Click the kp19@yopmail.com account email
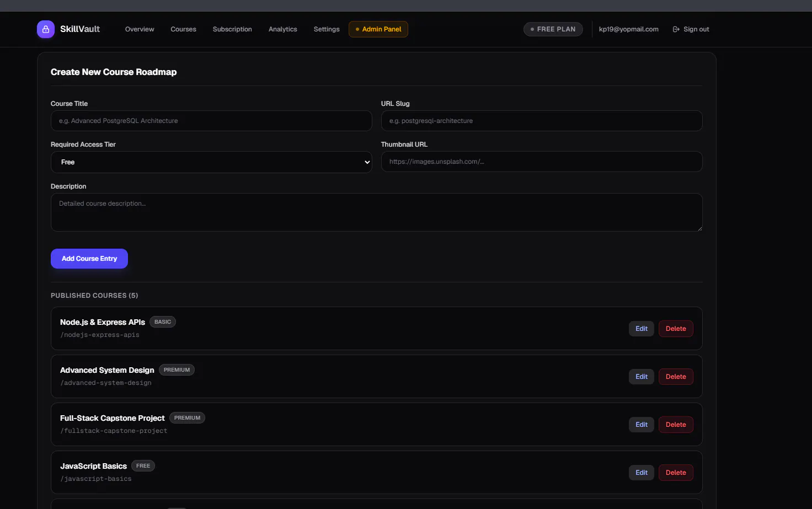812x509 pixels. 629,29
